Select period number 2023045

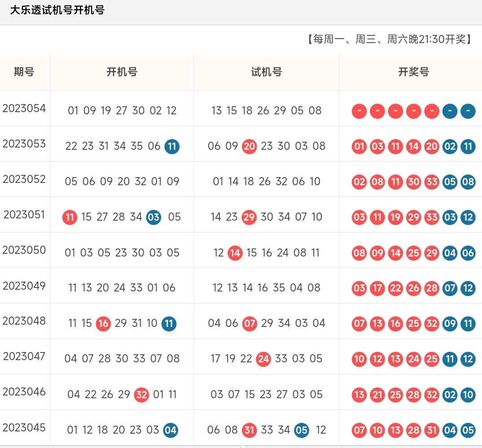[x=24, y=427]
